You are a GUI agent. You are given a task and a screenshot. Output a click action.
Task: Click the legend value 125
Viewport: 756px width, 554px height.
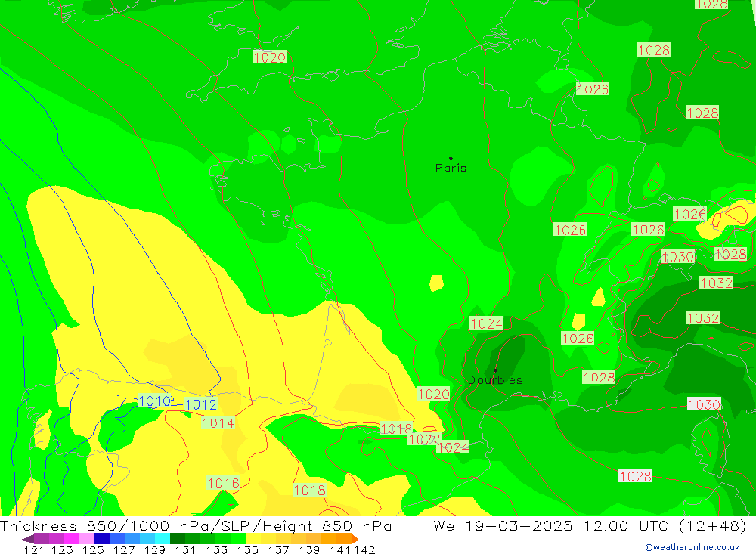93,549
